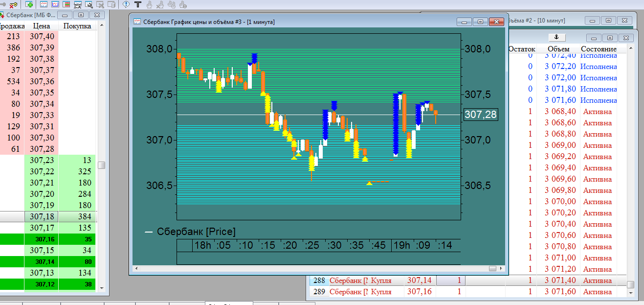Select the 307,40 ask price row in order book
The width and height of the screenshot is (644, 305).
(48, 36)
